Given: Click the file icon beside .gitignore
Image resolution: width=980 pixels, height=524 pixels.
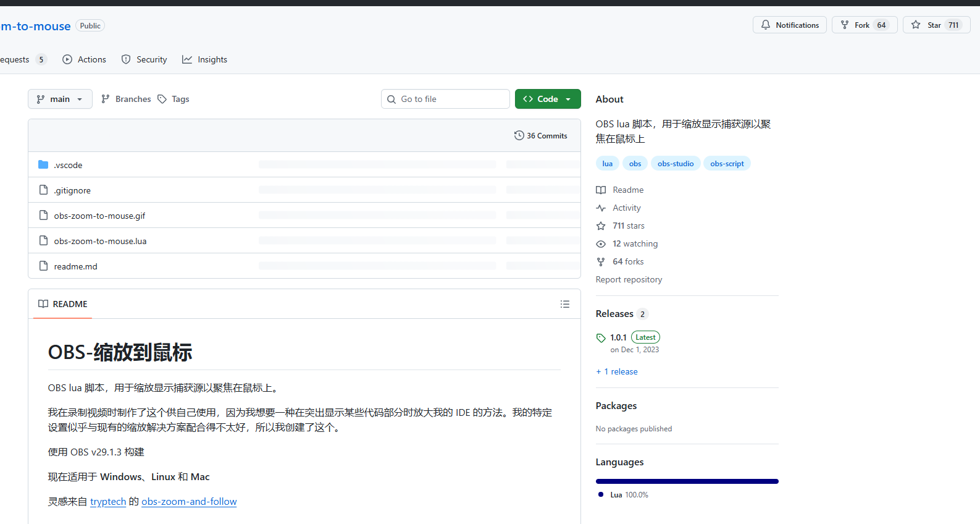Looking at the screenshot, I should pos(43,190).
